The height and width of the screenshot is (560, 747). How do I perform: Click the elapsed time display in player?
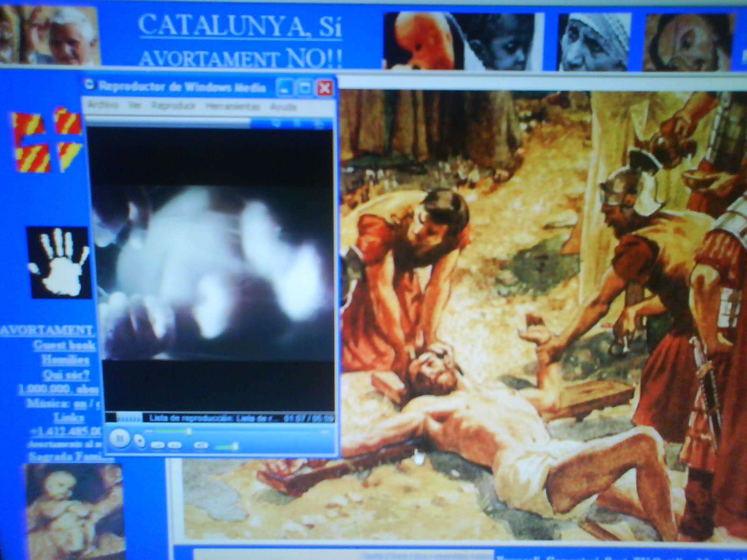click(x=309, y=418)
